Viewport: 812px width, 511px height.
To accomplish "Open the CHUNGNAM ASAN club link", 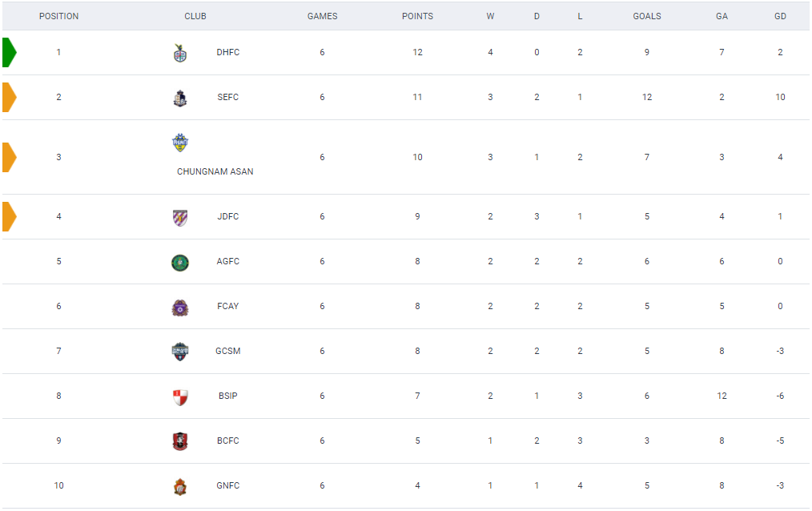I will 215,171.
